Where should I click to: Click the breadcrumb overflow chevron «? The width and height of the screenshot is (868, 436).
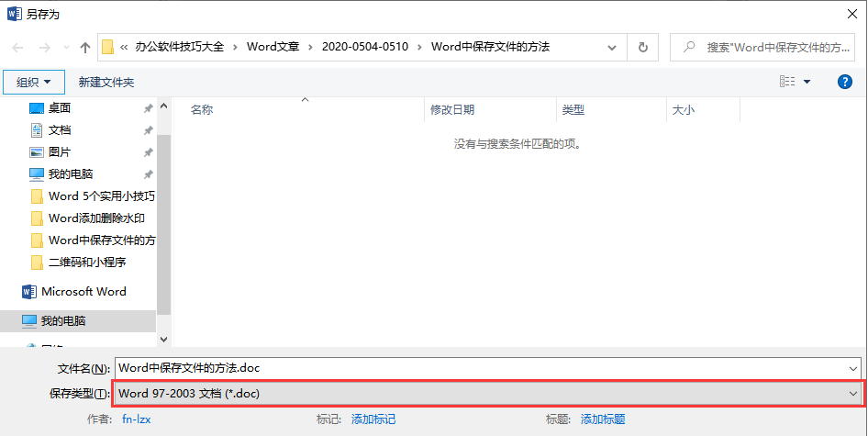point(124,47)
